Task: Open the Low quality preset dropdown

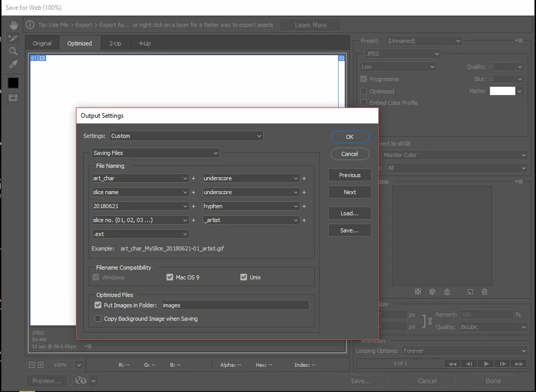Action: pyautogui.click(x=398, y=67)
